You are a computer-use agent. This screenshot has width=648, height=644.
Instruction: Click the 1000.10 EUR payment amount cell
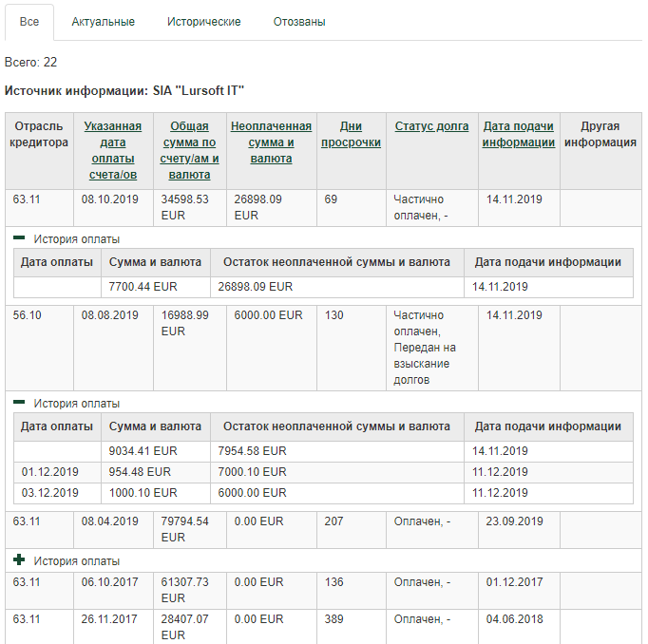(143, 493)
